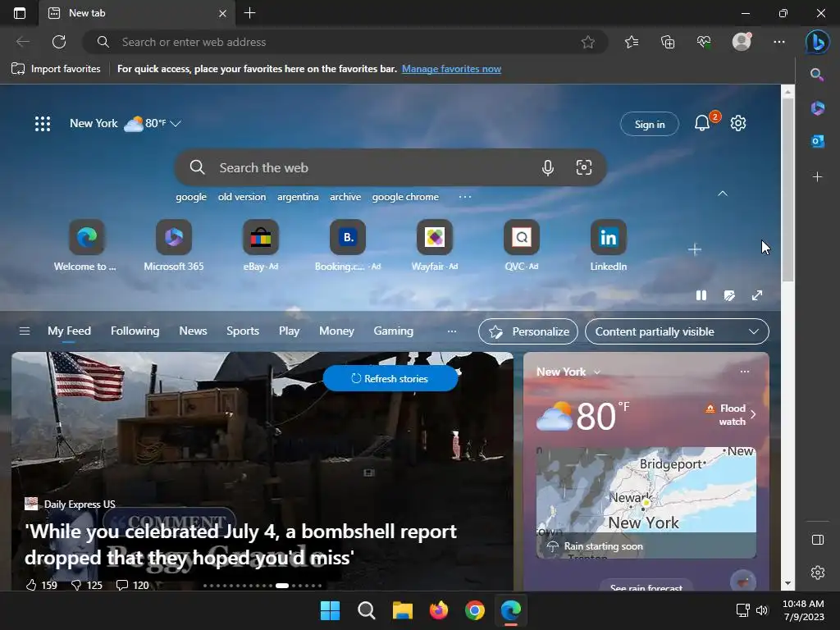Pause the background video

[701, 295]
